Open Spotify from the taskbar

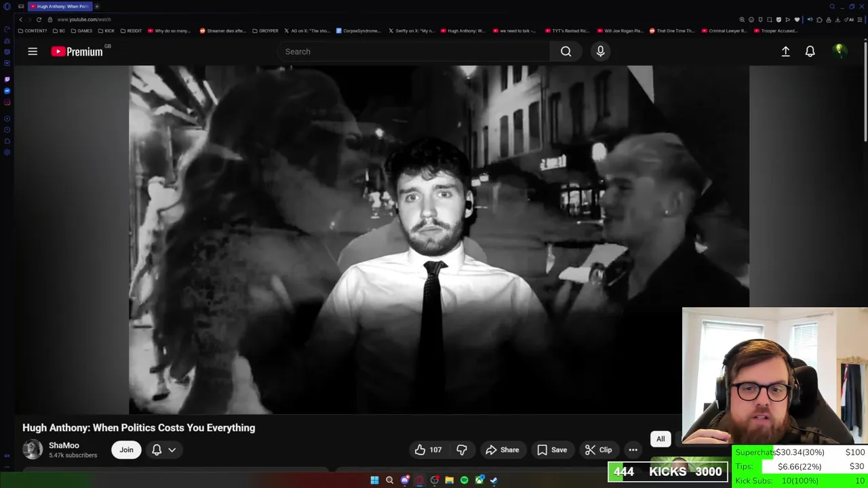(464, 480)
